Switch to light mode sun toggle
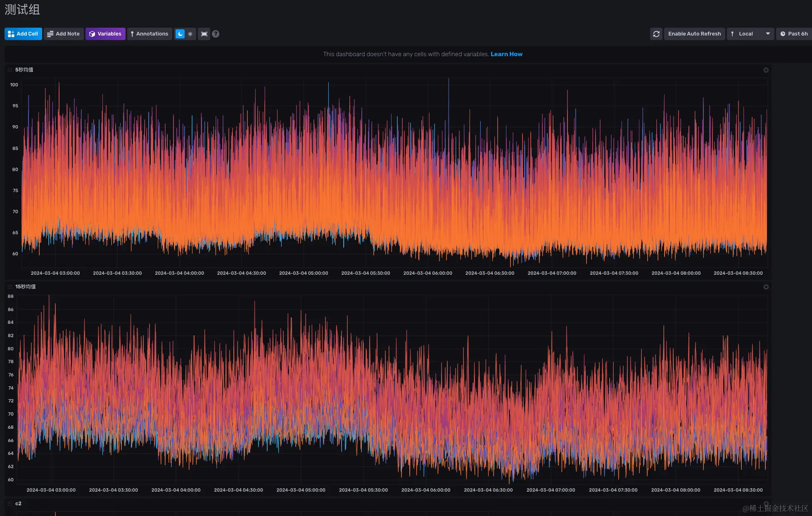This screenshot has height=516, width=812. coord(190,34)
